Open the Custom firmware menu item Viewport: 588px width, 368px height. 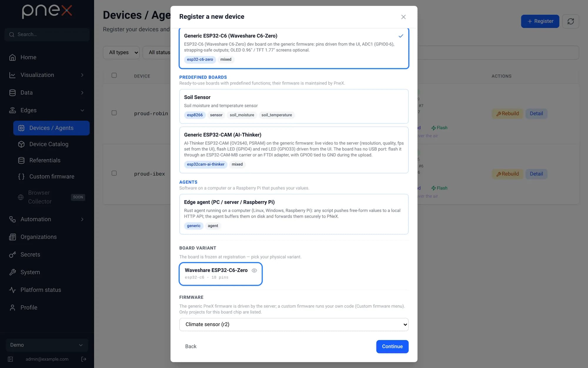pos(51,177)
